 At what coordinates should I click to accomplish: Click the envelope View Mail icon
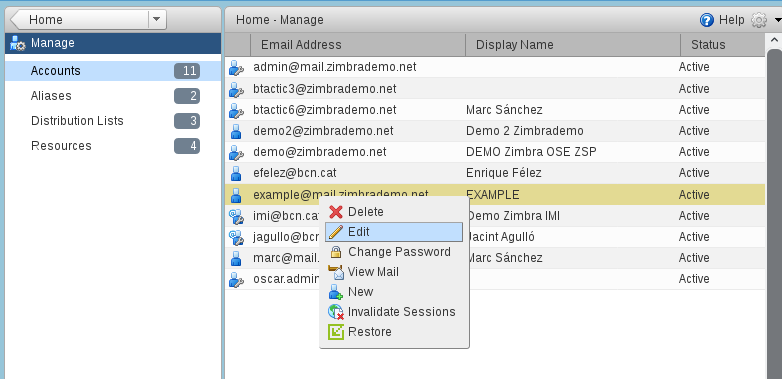point(336,272)
